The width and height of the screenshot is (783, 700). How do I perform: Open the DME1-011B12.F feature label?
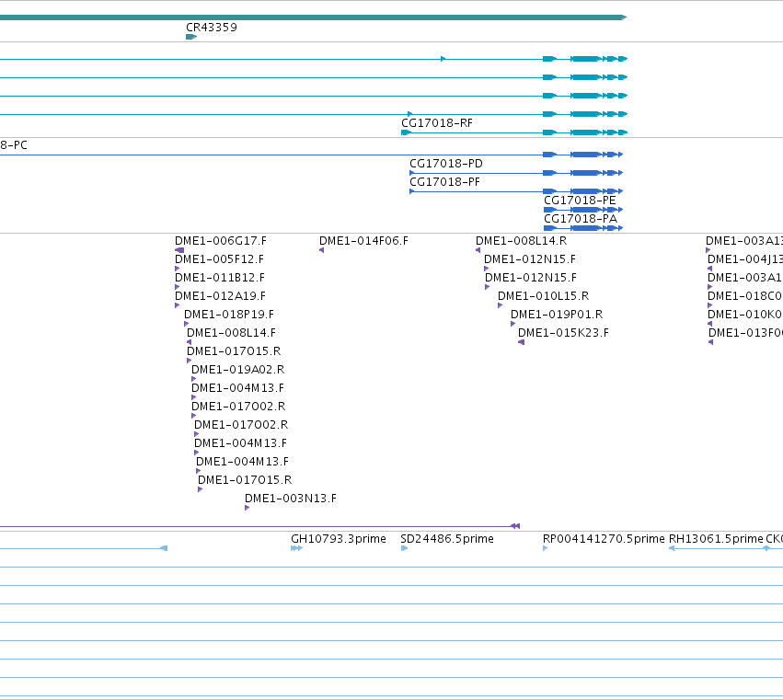coord(220,278)
